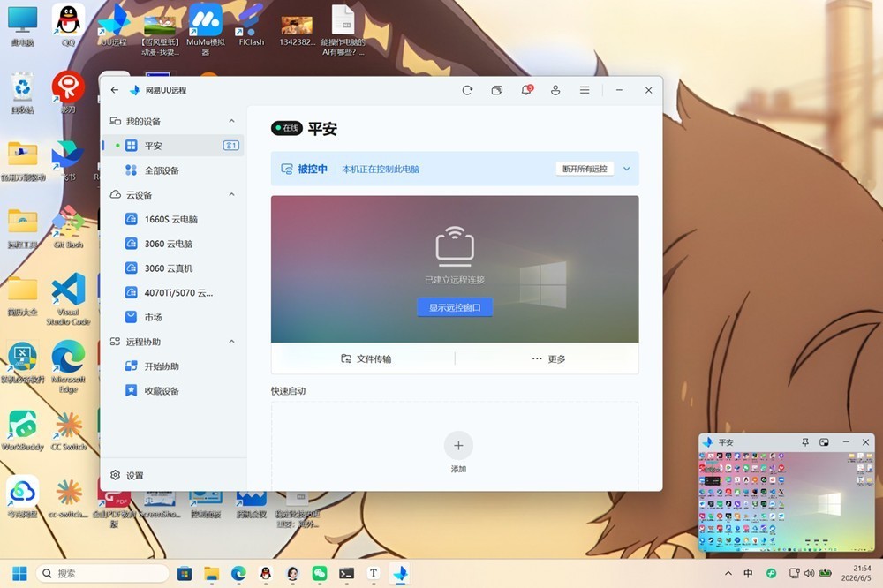Click the 在线 status badge
Viewport: 883px width, 588px height.
(x=287, y=128)
